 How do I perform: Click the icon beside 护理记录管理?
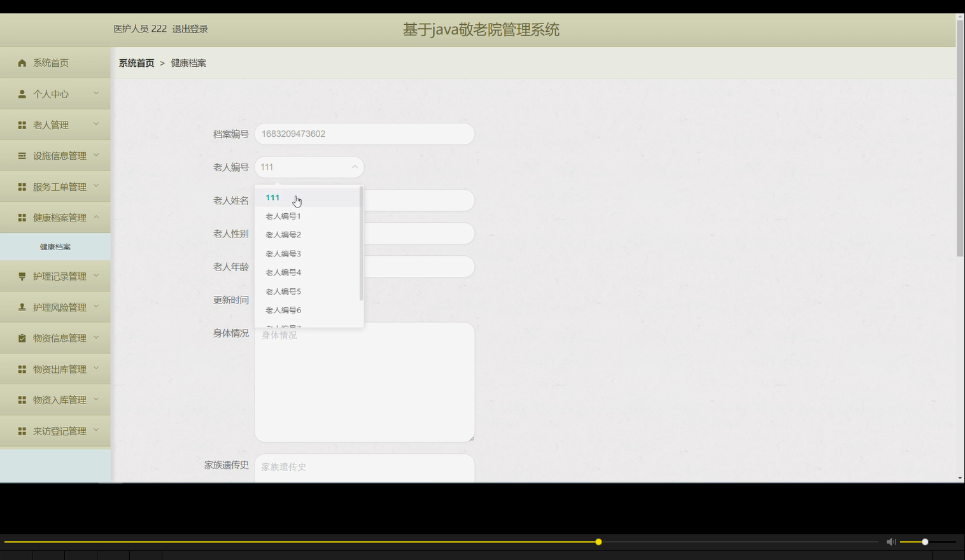pos(22,276)
